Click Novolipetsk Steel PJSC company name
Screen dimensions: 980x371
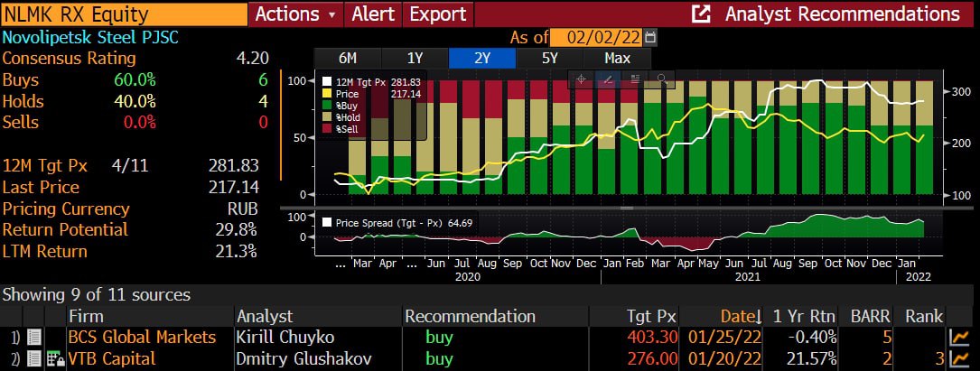pos(90,38)
